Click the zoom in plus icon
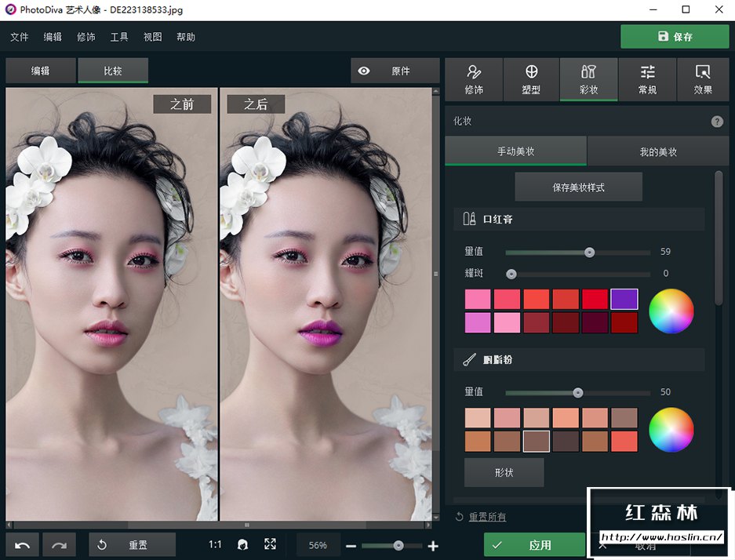The width and height of the screenshot is (735, 560). point(433,546)
